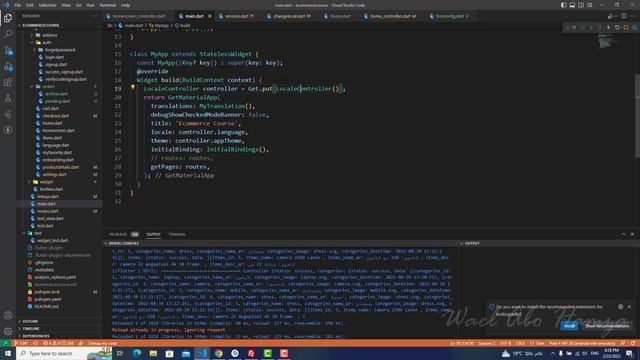The height and width of the screenshot is (360, 640).
Task: Switch to the changelocal.dart tab
Action: pos(291,16)
